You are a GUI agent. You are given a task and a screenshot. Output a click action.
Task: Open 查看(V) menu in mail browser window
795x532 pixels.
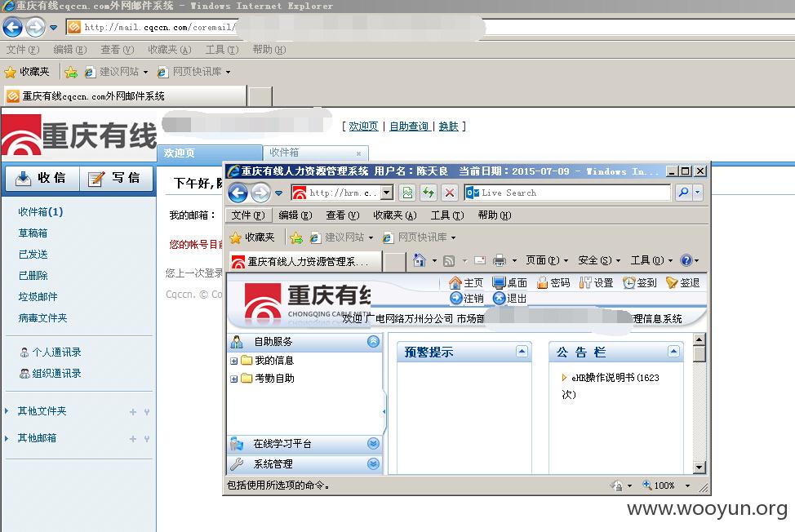tap(117, 50)
